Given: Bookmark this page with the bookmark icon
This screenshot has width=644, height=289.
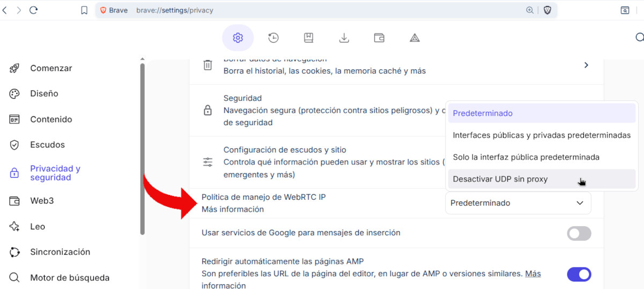Looking at the screenshot, I should (x=84, y=10).
